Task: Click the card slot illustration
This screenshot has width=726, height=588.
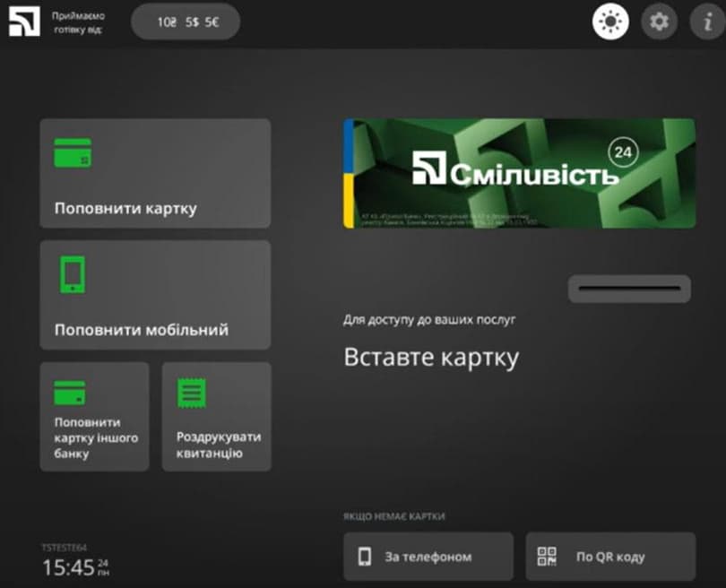Action: pyautogui.click(x=629, y=289)
